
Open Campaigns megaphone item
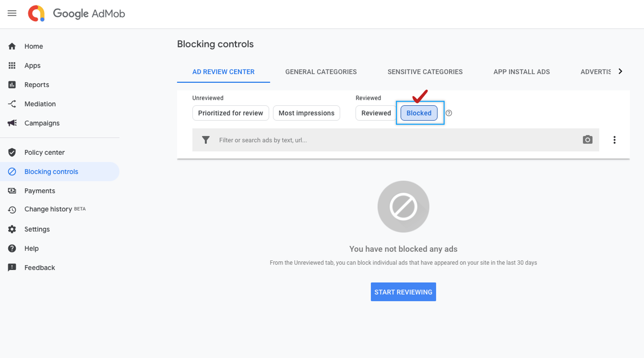(x=42, y=123)
